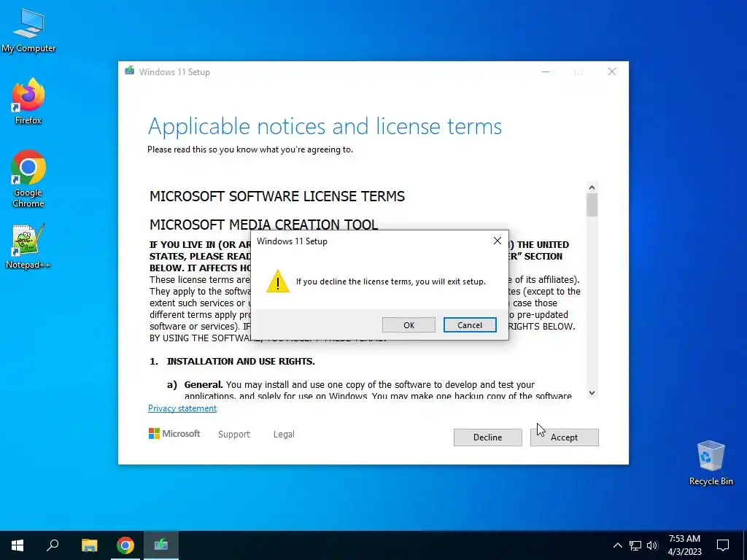Open Chrome from the taskbar
Image resolution: width=747 pixels, height=560 pixels.
pyautogui.click(x=125, y=545)
